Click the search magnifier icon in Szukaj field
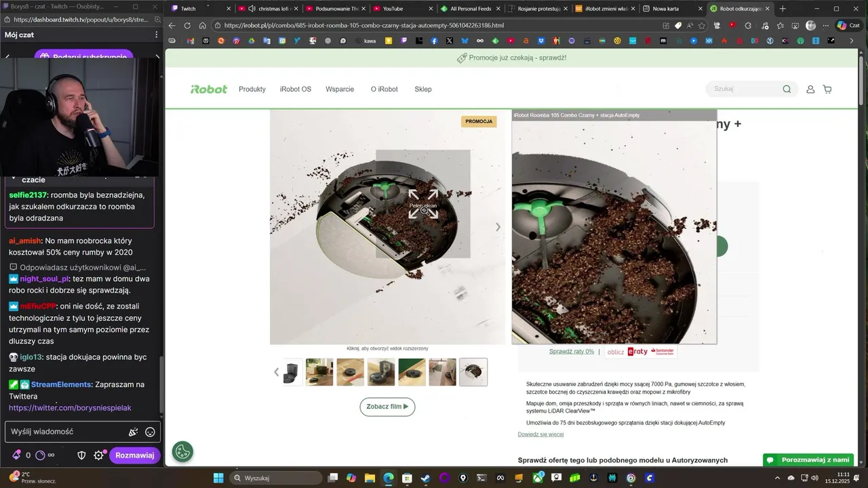Image resolution: width=868 pixels, height=488 pixels. point(787,89)
